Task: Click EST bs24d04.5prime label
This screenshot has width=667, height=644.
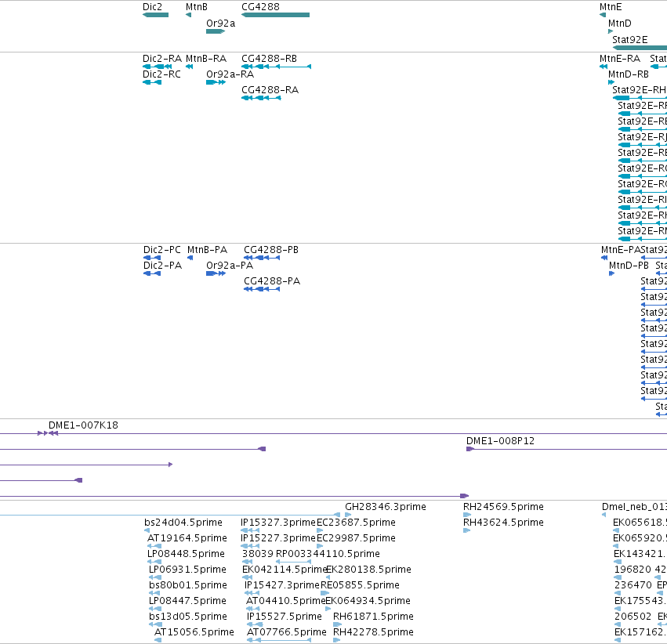Action: (x=183, y=523)
